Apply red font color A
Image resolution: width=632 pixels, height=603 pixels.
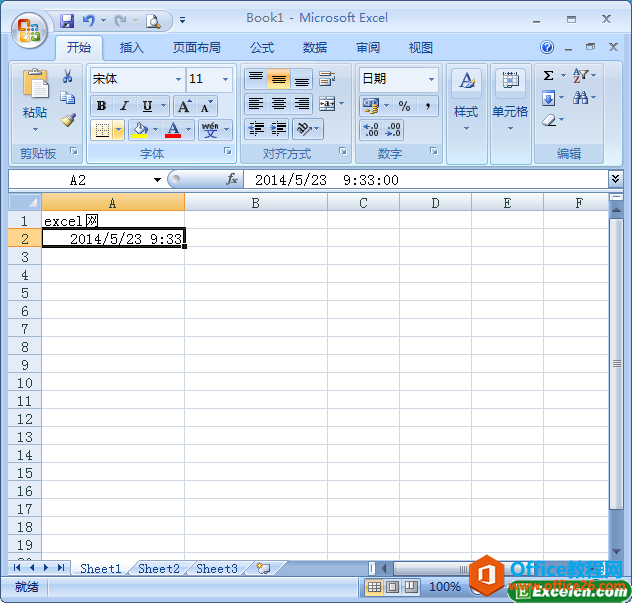[x=173, y=130]
